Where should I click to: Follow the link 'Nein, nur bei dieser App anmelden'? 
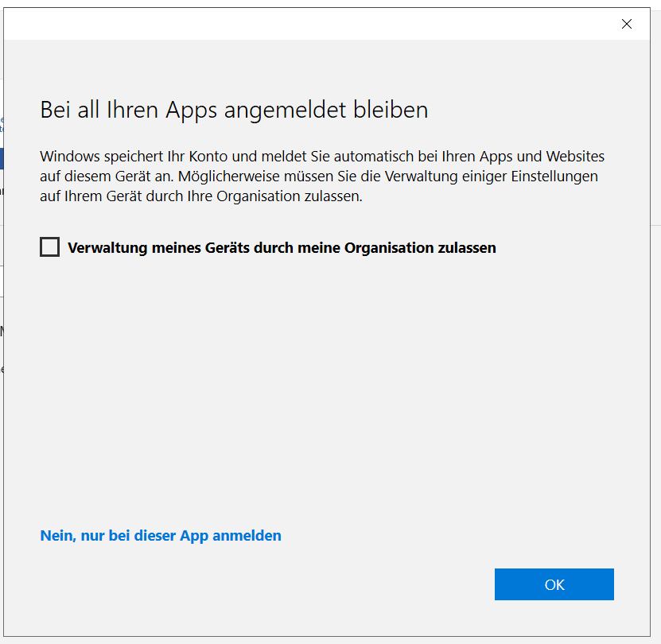pyautogui.click(x=161, y=536)
